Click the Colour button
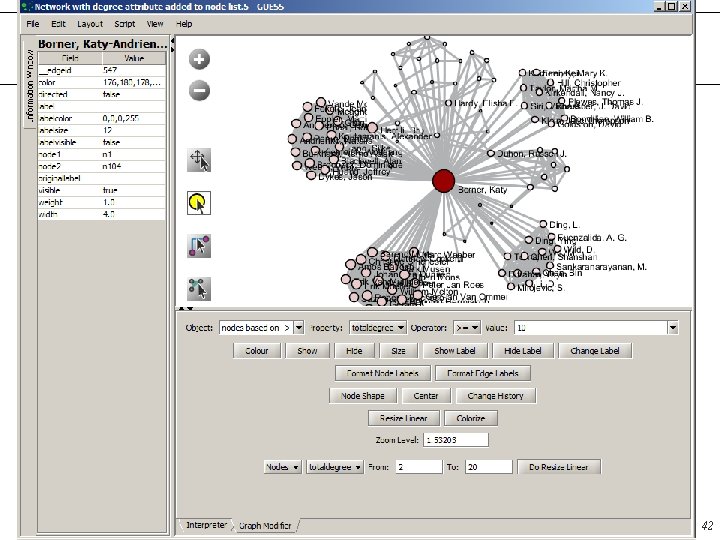The height and width of the screenshot is (540, 720). (257, 351)
